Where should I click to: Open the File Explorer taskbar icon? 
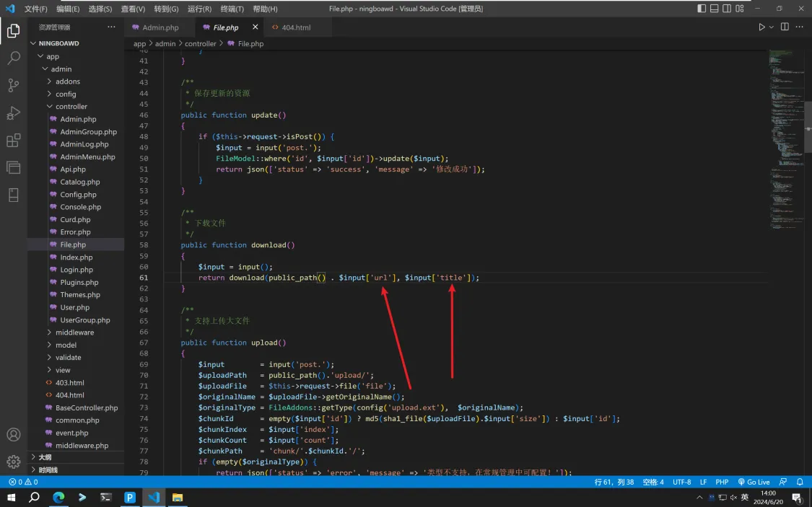click(x=178, y=498)
